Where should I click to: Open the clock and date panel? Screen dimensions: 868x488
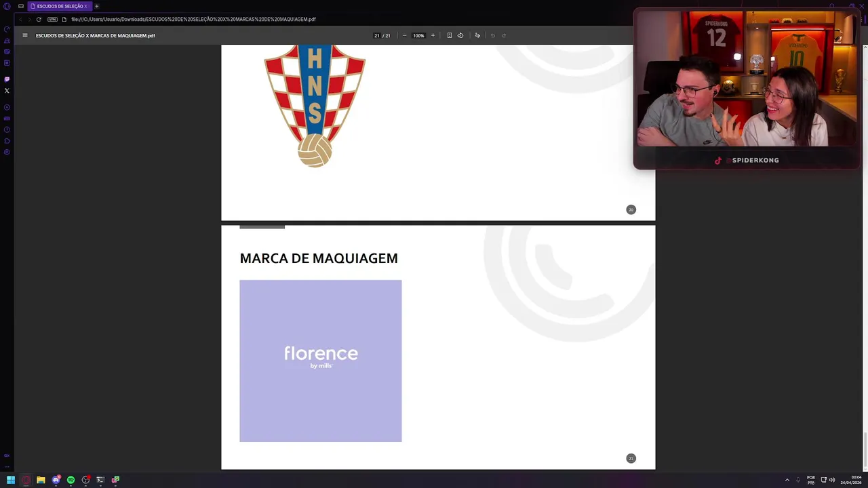click(x=852, y=480)
